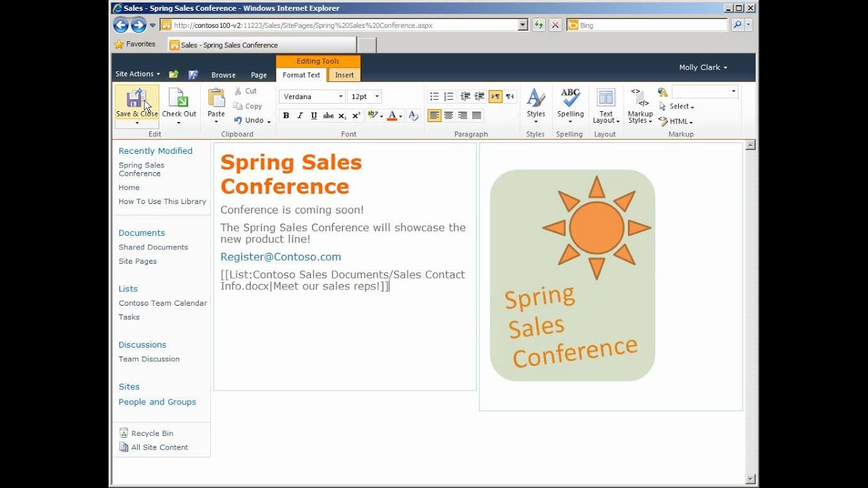The image size is (868, 488).
Task: Switch to the Page tab
Action: pyautogui.click(x=258, y=75)
